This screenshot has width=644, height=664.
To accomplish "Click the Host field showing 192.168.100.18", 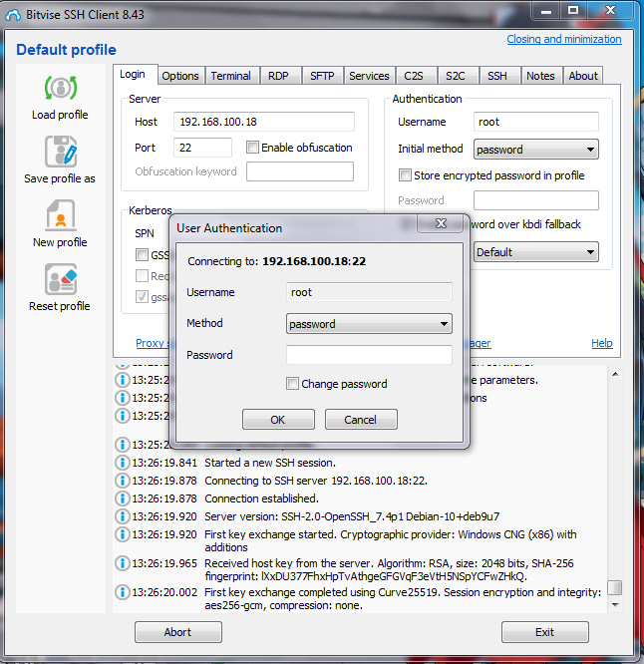I will click(x=264, y=122).
